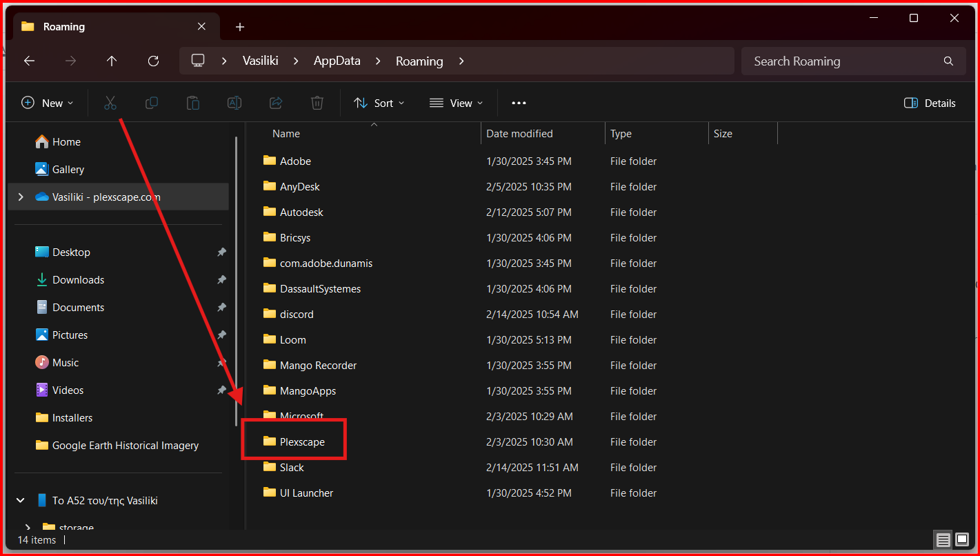Click the Search Roaming input field
This screenshot has width=980, height=556.
854,61
